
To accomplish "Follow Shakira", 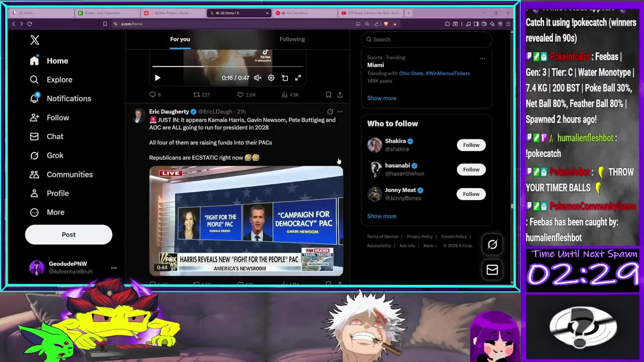I will (471, 145).
